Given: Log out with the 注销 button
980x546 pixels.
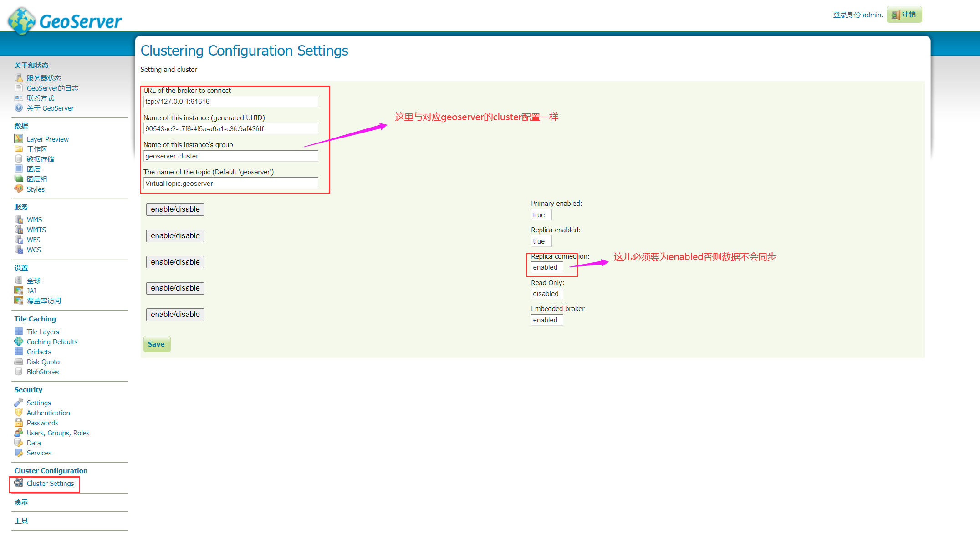Looking at the screenshot, I should tap(904, 15).
